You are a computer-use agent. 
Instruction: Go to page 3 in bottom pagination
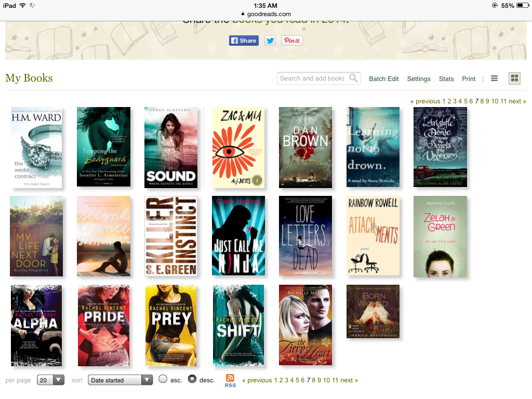[x=286, y=380]
